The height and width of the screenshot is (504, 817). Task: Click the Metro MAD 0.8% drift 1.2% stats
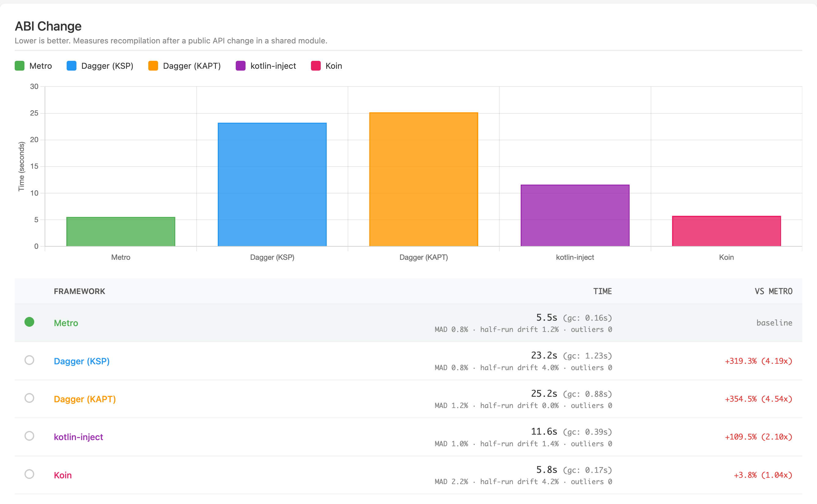click(x=523, y=329)
